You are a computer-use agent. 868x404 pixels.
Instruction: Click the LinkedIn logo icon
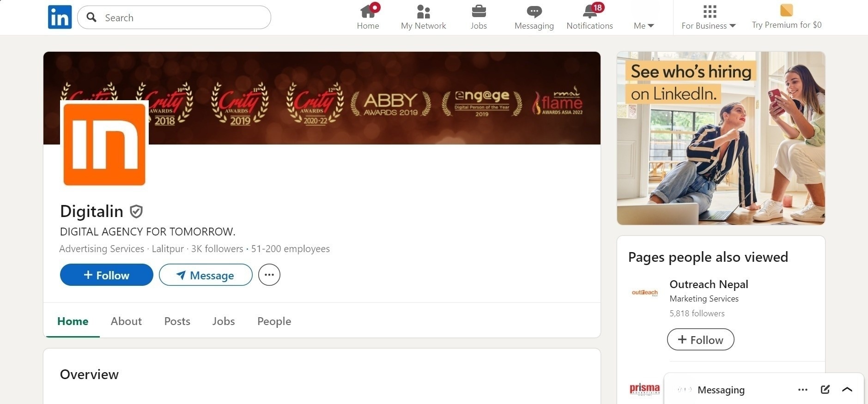point(60,17)
